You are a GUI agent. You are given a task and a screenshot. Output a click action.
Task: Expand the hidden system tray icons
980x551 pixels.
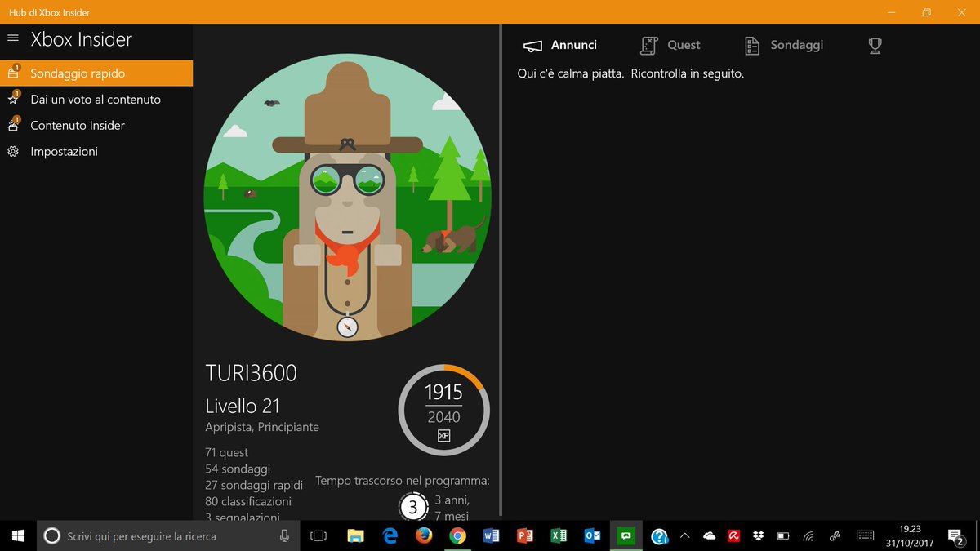684,535
